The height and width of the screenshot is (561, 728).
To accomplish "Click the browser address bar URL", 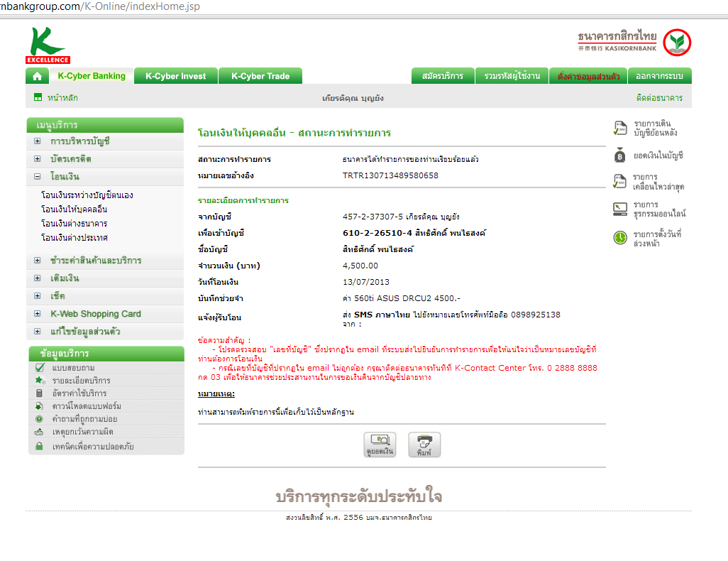I will (100, 6).
